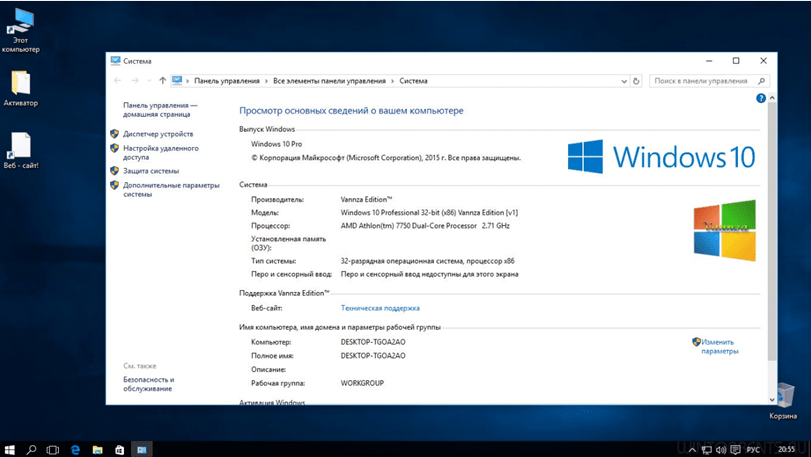811x457 pixels.
Task: Click the Technical support website link
Action: click(380, 308)
